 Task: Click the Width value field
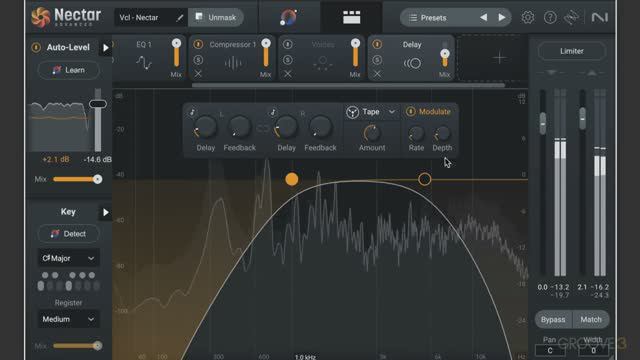(593, 350)
